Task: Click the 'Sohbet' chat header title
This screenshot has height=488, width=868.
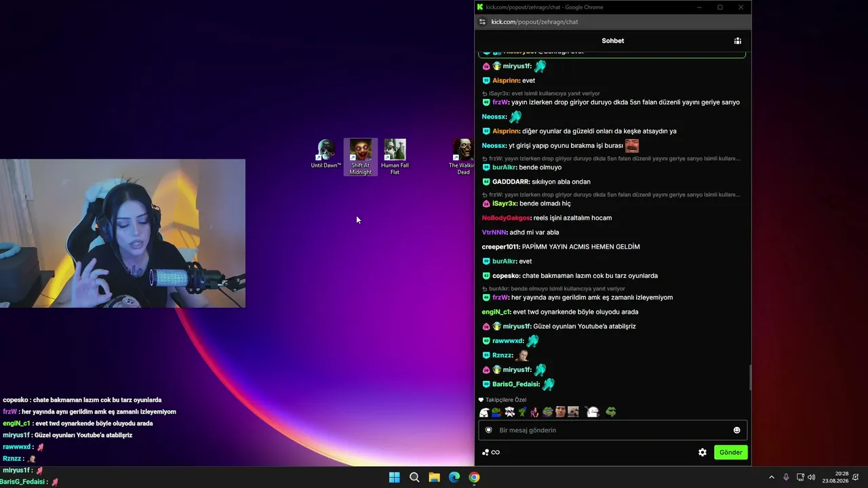Action: coord(613,41)
